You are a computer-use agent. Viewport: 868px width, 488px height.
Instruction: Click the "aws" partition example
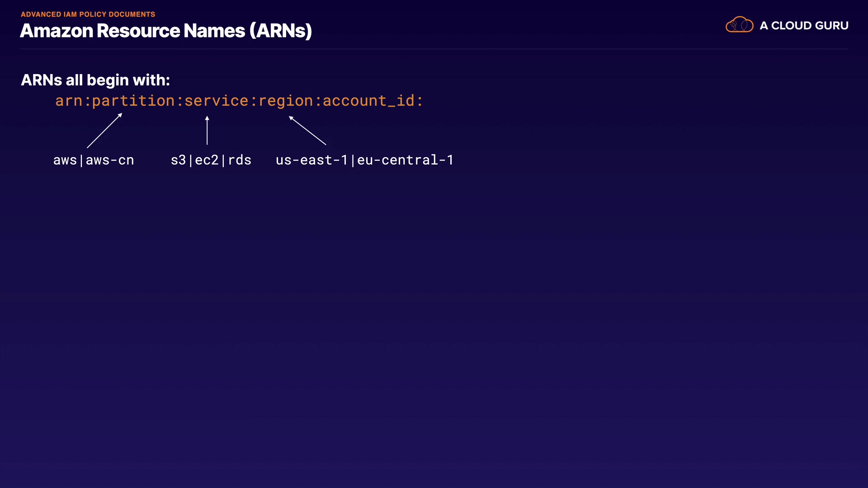[65, 160]
